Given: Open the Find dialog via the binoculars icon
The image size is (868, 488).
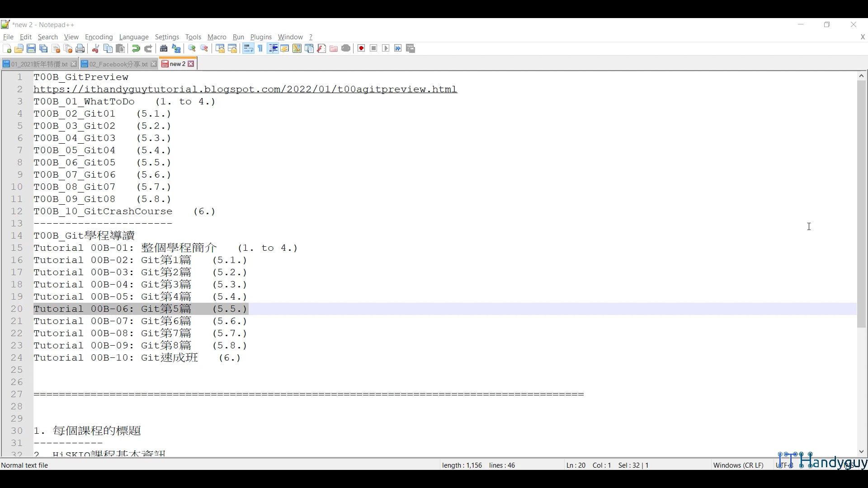Looking at the screenshot, I should (x=164, y=48).
